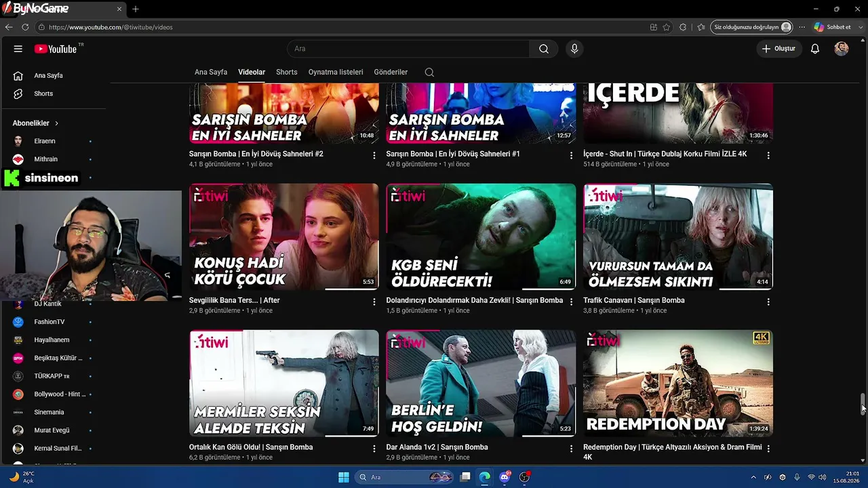Open the Murat Evegü subscription channel

tap(53, 430)
